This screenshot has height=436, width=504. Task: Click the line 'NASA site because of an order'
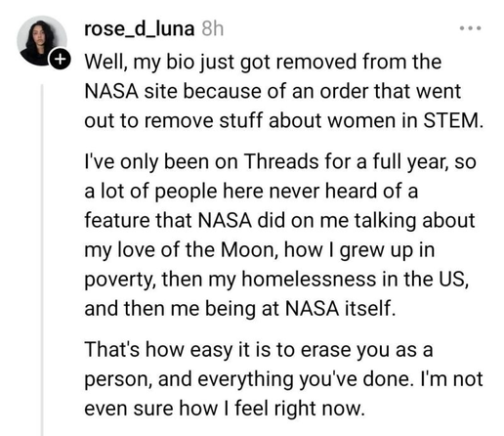coord(273,91)
